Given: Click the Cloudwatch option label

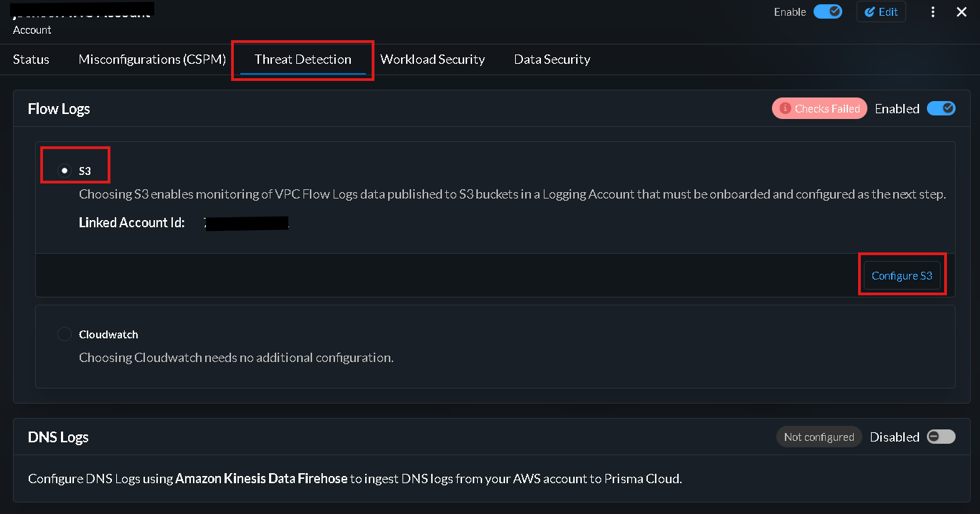Looking at the screenshot, I should pos(108,335).
